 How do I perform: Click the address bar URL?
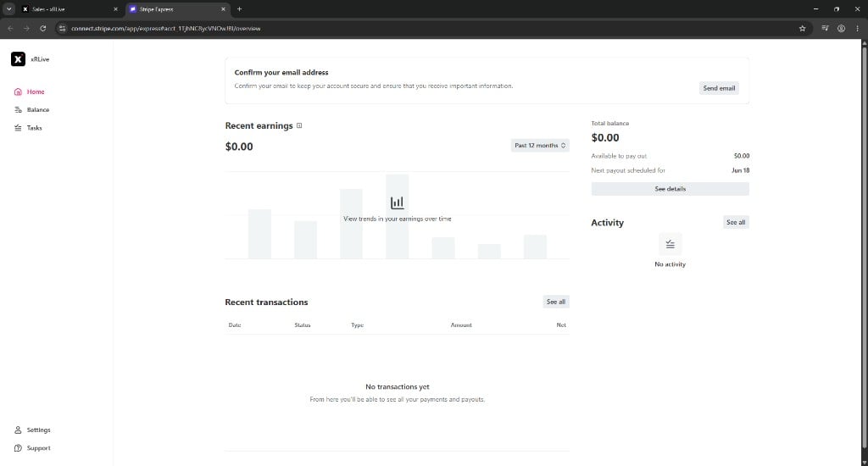165,28
